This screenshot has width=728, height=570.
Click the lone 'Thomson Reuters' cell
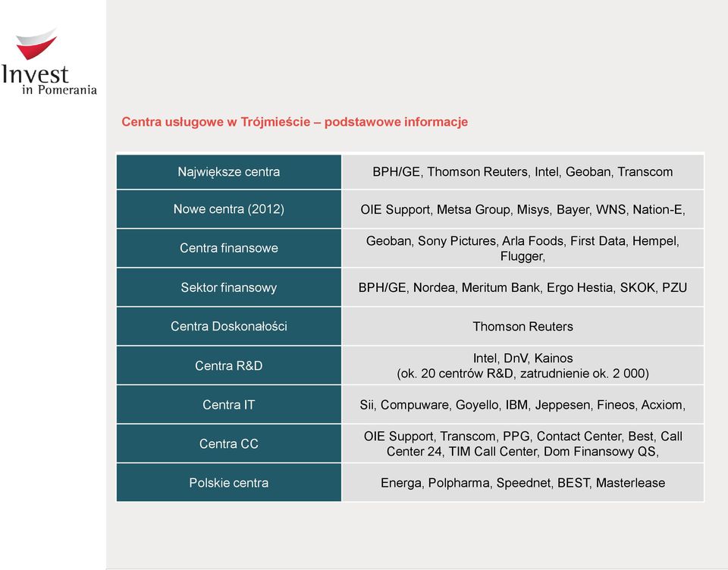(x=522, y=327)
